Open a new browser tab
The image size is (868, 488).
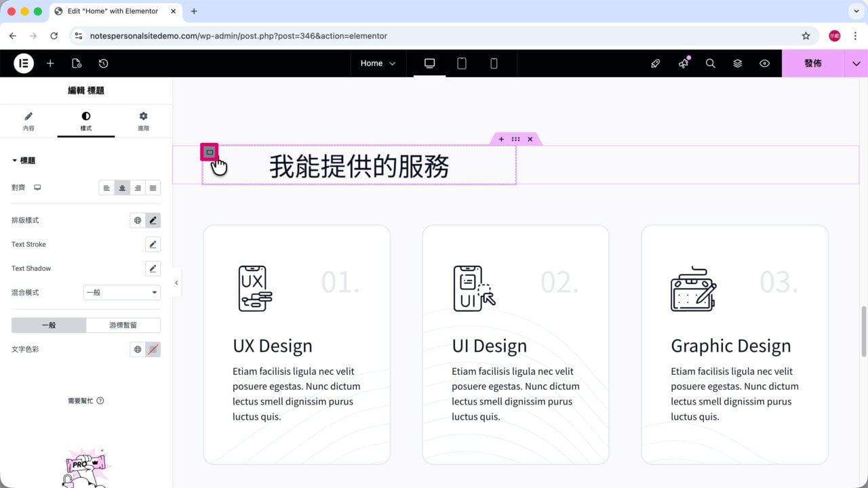(x=194, y=12)
